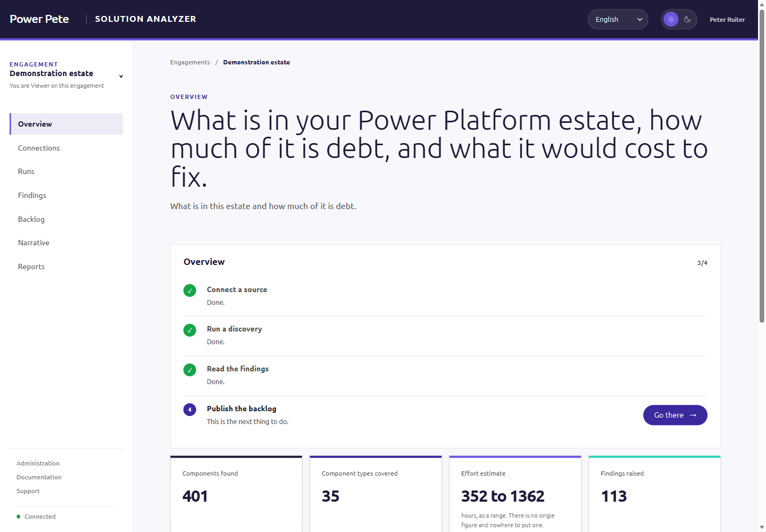Click the green check beside Connect a source
Viewport: 766px width, 532px height.
pos(190,290)
